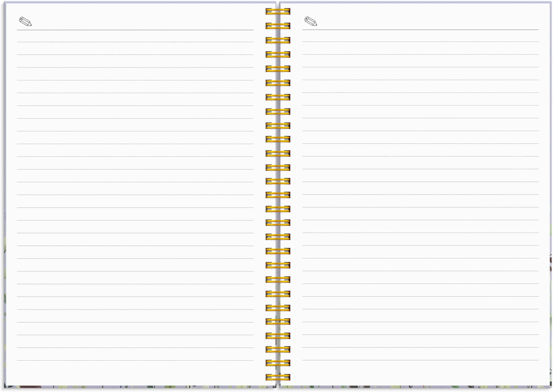The height and width of the screenshot is (392, 553).
Task: Click the second gold spiral ring from bottom
Action: [278, 363]
